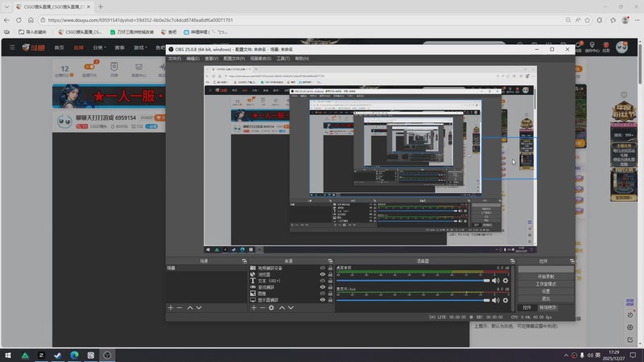Remove the selected source with the minus icon
Image resolution: width=644 pixels, height=362 pixels.
coord(262,307)
